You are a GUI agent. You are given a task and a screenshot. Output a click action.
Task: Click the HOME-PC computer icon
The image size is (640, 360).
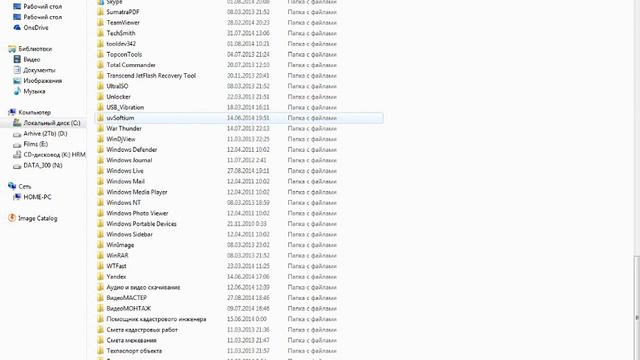17,197
